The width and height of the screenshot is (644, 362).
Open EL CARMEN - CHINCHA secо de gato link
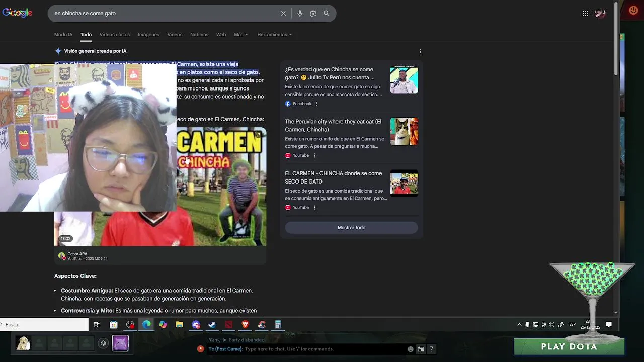point(333,177)
